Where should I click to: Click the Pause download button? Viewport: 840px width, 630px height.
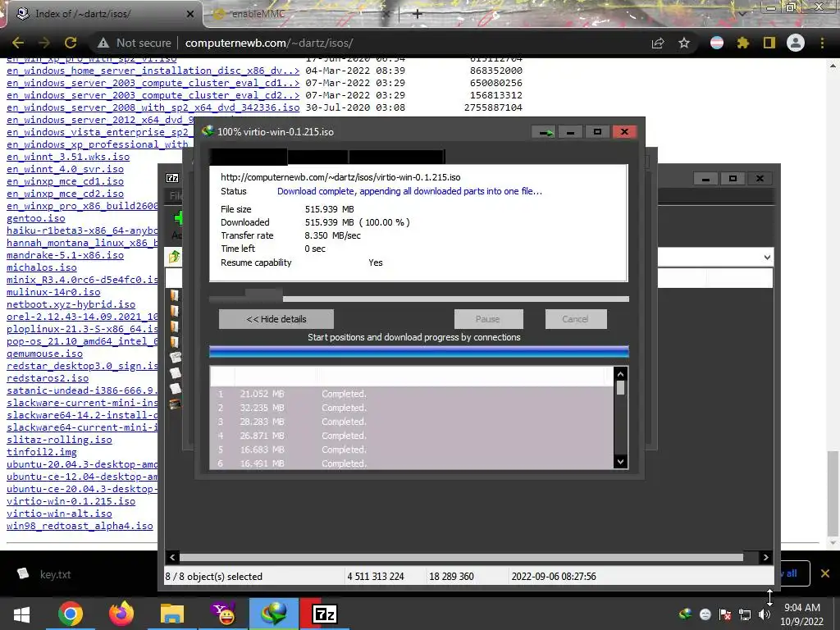coord(488,319)
